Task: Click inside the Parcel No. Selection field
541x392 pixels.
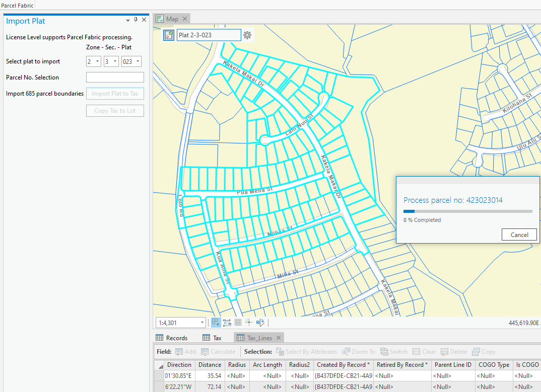Action: (115, 77)
